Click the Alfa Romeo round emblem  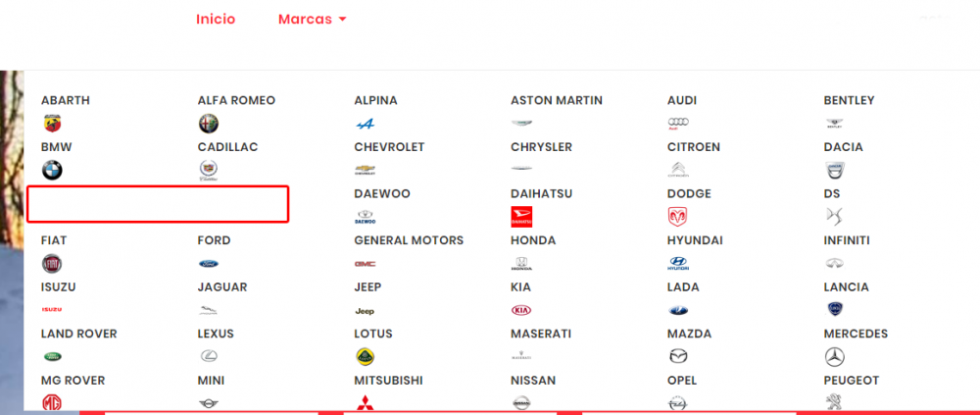point(208,124)
